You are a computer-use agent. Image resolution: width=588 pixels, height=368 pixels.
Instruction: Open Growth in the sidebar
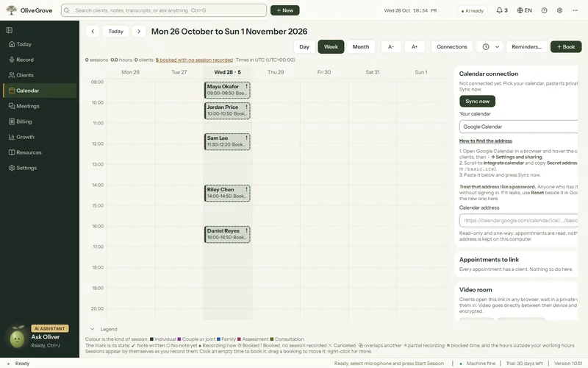(x=40, y=137)
